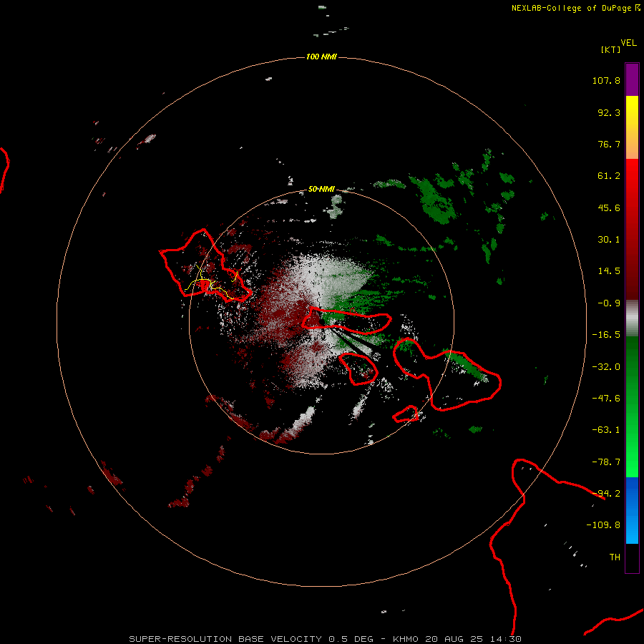Click the 50 NMI range ring label
Viewport: 644px width, 644px height.
pos(321,189)
